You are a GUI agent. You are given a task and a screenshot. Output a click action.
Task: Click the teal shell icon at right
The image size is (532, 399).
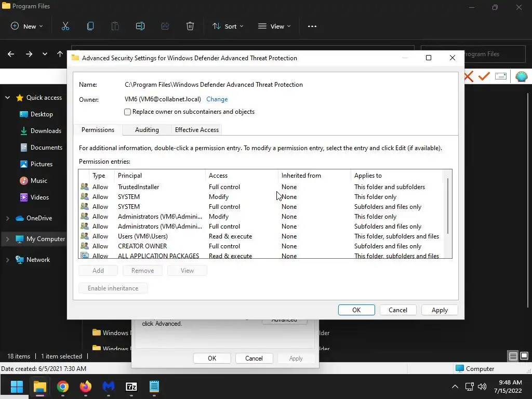click(522, 76)
